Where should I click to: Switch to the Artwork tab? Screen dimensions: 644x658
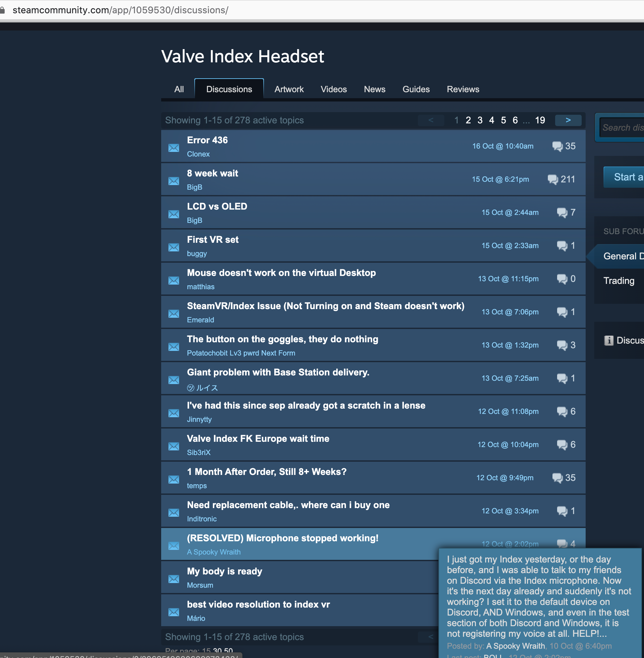click(x=289, y=89)
